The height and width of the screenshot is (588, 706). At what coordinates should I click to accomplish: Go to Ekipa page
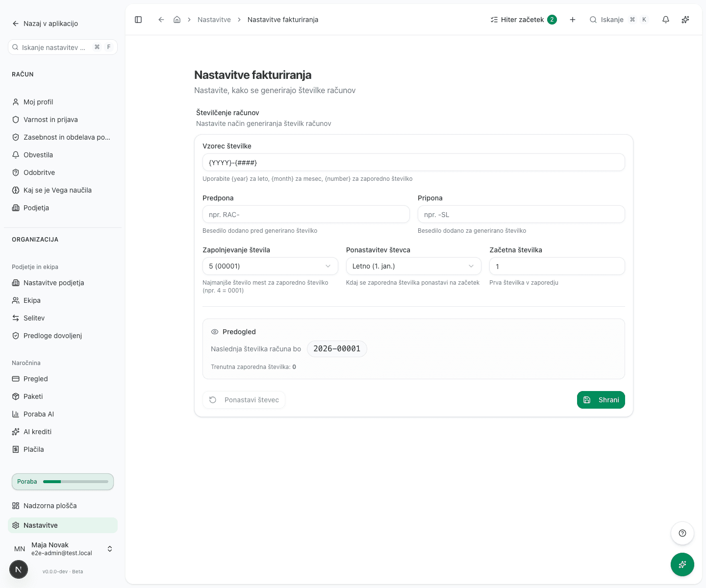(x=63, y=300)
